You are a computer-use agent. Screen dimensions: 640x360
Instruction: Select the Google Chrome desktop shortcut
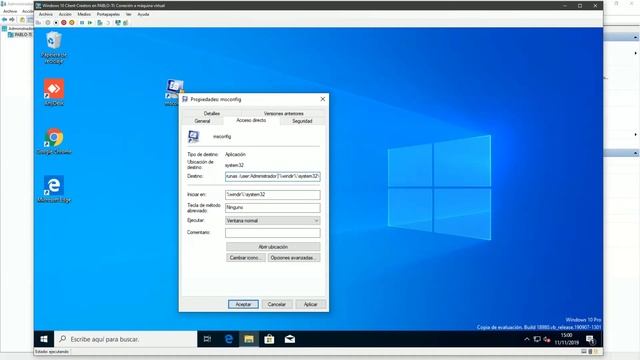click(54, 141)
